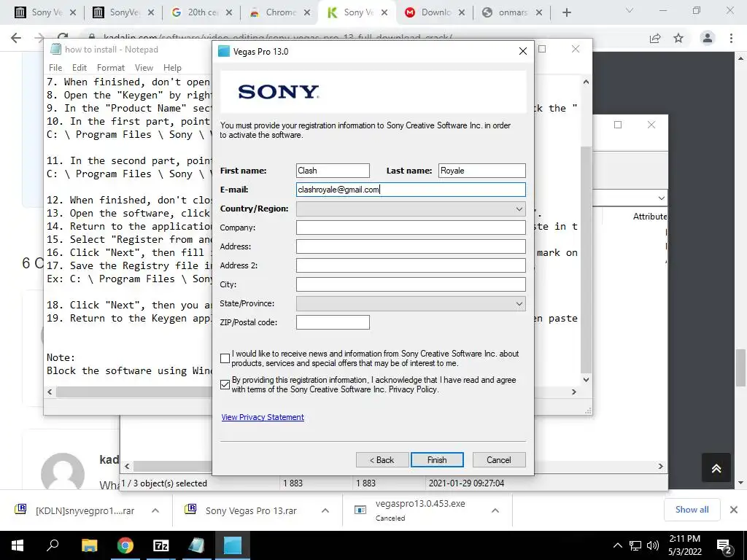Focus the Last name field
Screen dimensions: 747x560
tap(481, 171)
